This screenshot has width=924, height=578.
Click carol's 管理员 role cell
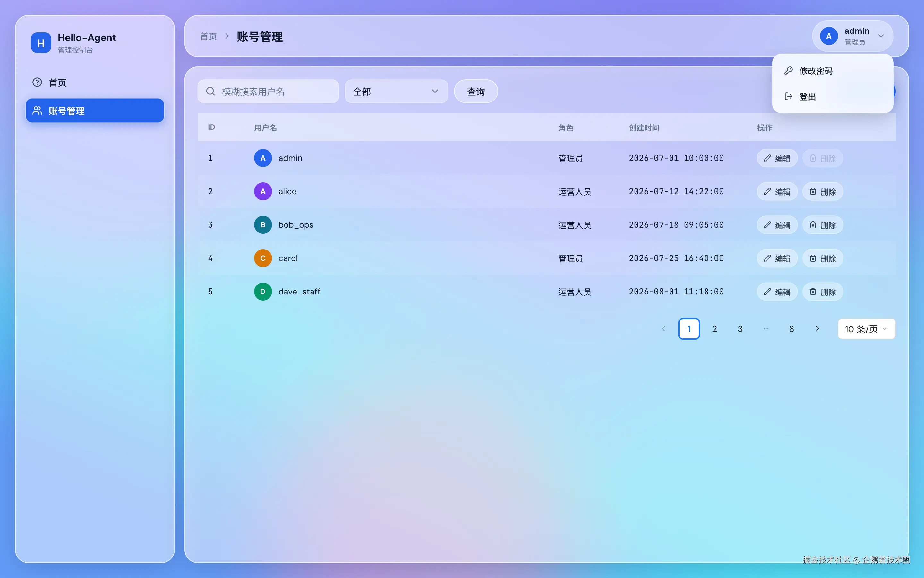pos(570,258)
